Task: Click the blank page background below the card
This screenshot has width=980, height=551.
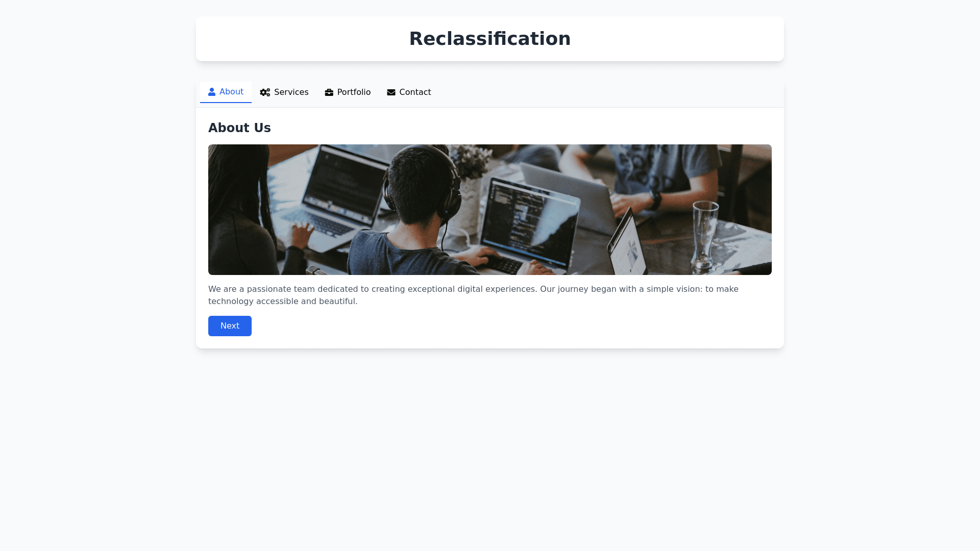Action: [x=490, y=449]
